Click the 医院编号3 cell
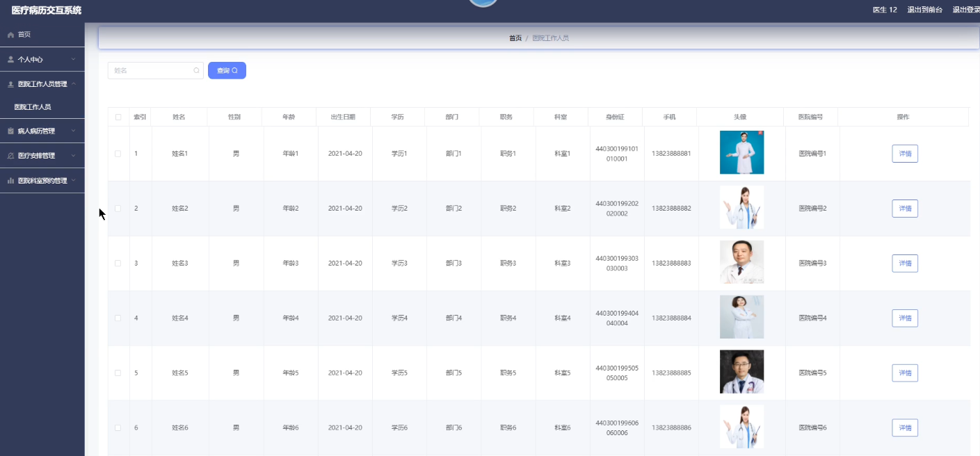This screenshot has height=456, width=980. (812, 263)
